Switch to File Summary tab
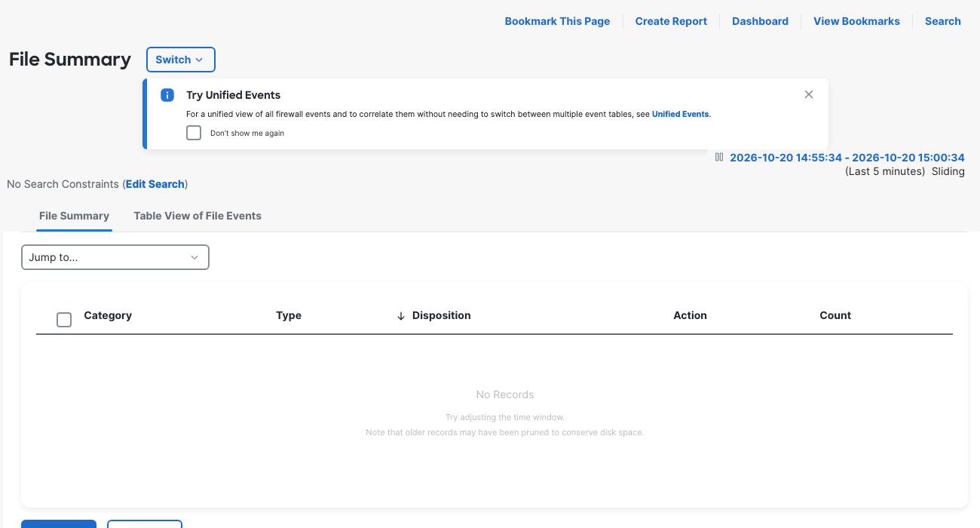Image resolution: width=980 pixels, height=528 pixels. coord(74,216)
